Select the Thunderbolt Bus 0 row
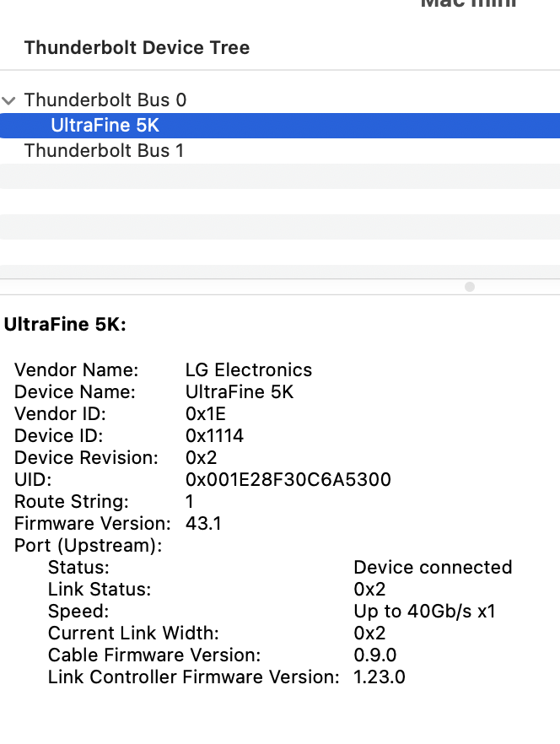 [x=280, y=100]
